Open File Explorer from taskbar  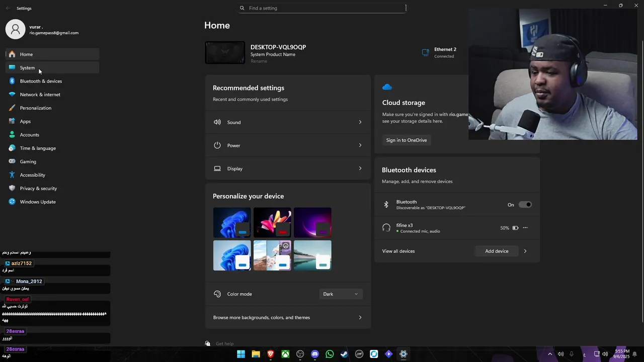click(x=256, y=354)
